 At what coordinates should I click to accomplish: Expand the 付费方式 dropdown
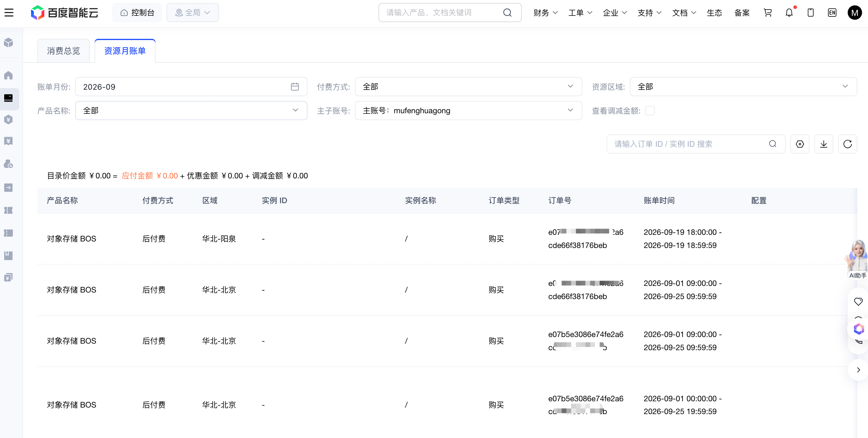(468, 87)
